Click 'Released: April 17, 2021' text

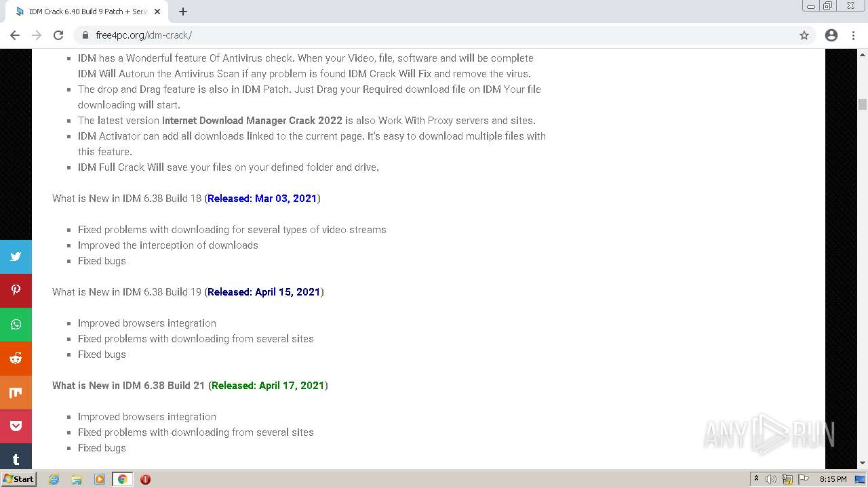point(268,386)
